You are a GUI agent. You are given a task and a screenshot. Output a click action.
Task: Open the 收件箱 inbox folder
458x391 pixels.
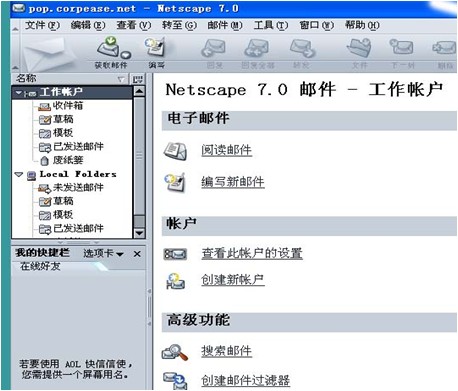(67, 106)
